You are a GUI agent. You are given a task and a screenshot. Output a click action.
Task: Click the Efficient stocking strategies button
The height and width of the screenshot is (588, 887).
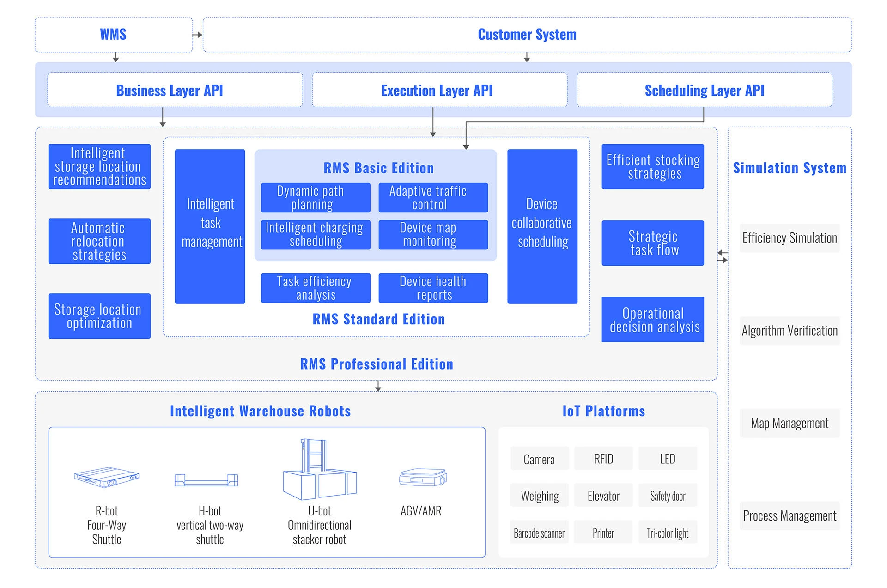coord(652,167)
